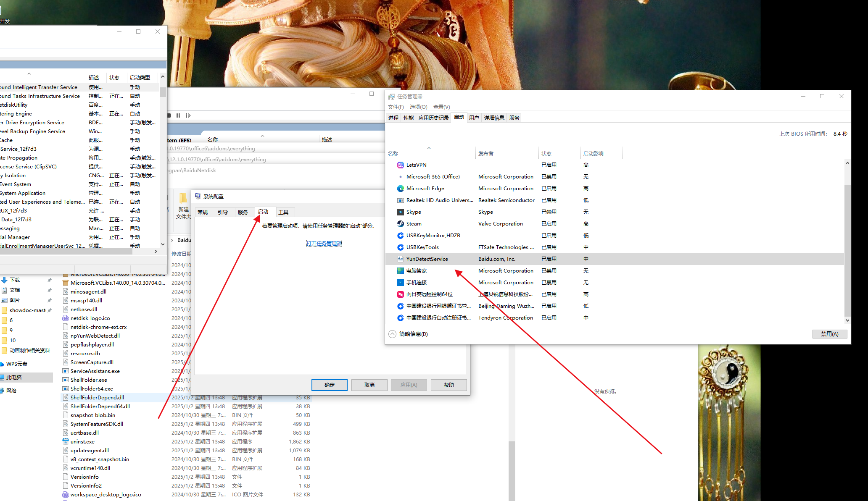Select ShellFolderDepend.dll file row
This screenshot has height=501, width=868.
pos(187,398)
